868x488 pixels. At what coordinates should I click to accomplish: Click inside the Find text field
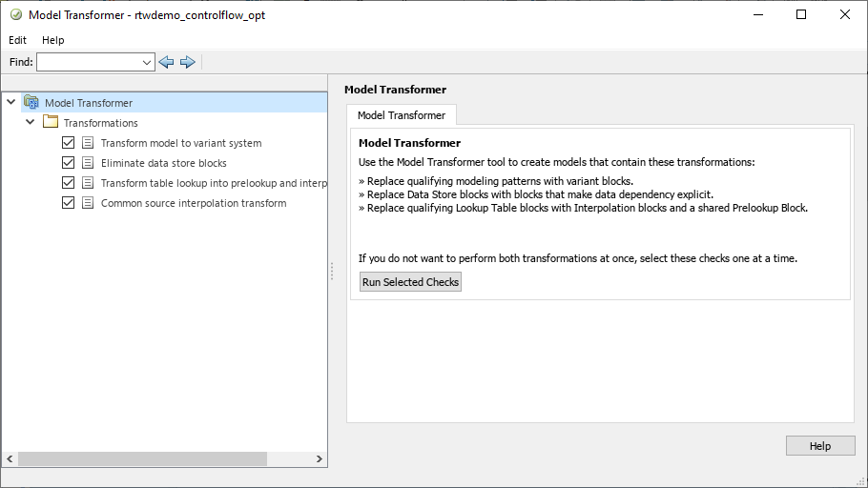[89, 62]
